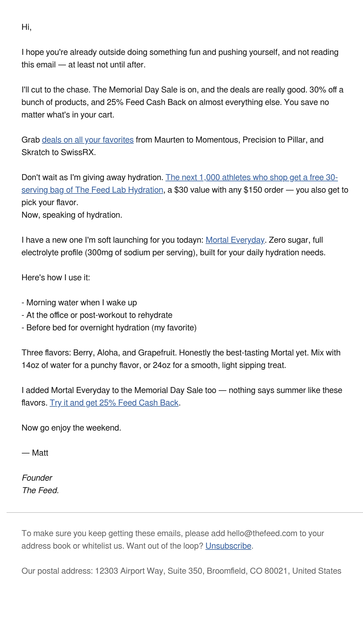363x644 pixels.
Task: Click the 'I'll cut to the chase' paragraph
Action: coord(182,102)
